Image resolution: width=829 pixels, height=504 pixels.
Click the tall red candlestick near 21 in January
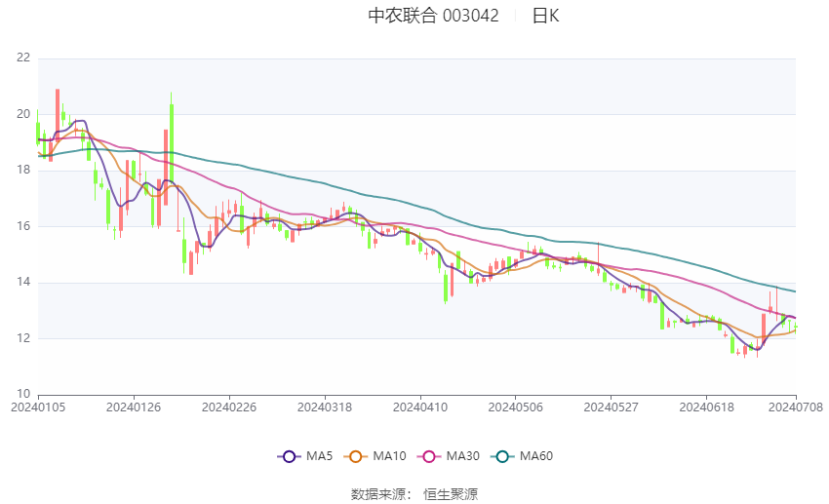point(58,115)
